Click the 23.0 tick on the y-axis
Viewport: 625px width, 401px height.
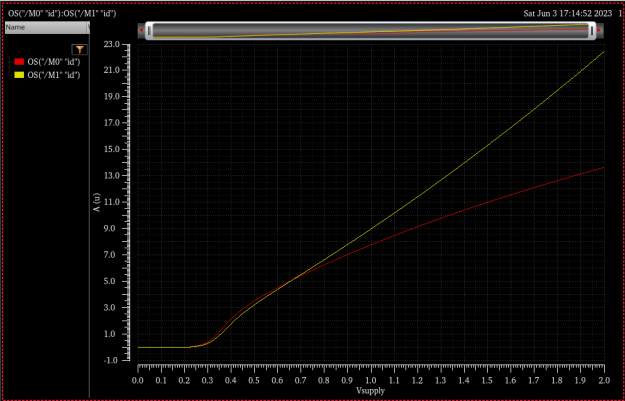(111, 45)
